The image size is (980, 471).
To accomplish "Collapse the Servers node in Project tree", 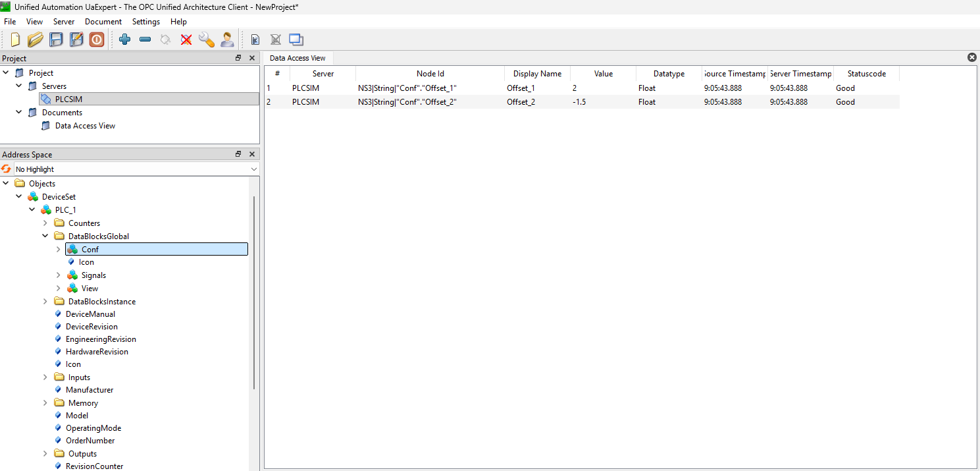I will click(19, 86).
